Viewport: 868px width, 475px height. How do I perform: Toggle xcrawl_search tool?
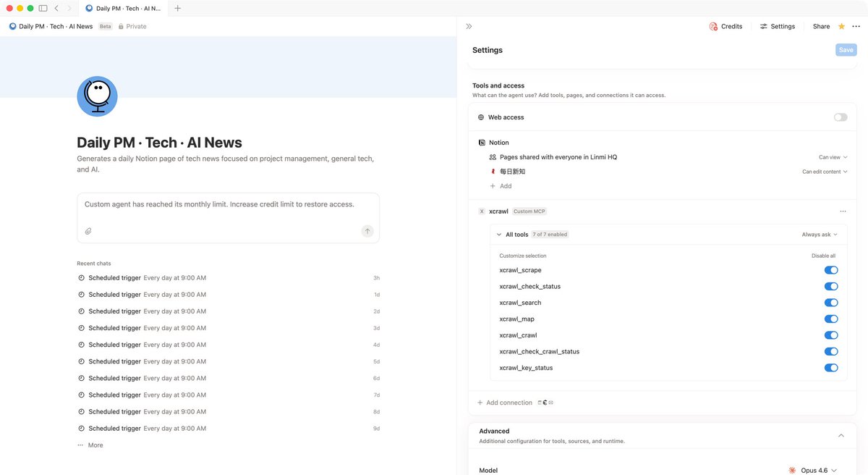831,303
